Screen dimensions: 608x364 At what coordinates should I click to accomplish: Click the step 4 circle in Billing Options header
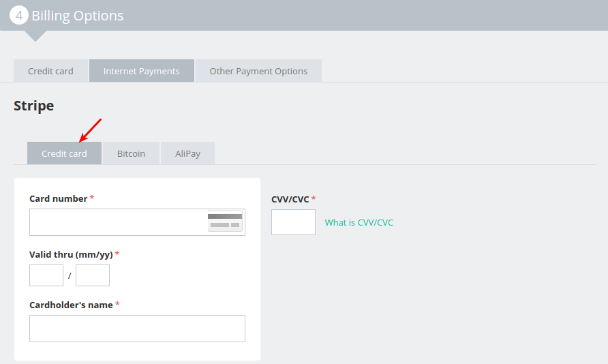point(19,16)
